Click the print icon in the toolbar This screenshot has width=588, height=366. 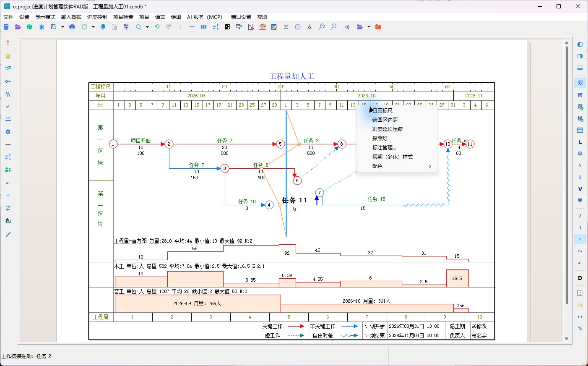click(72, 27)
